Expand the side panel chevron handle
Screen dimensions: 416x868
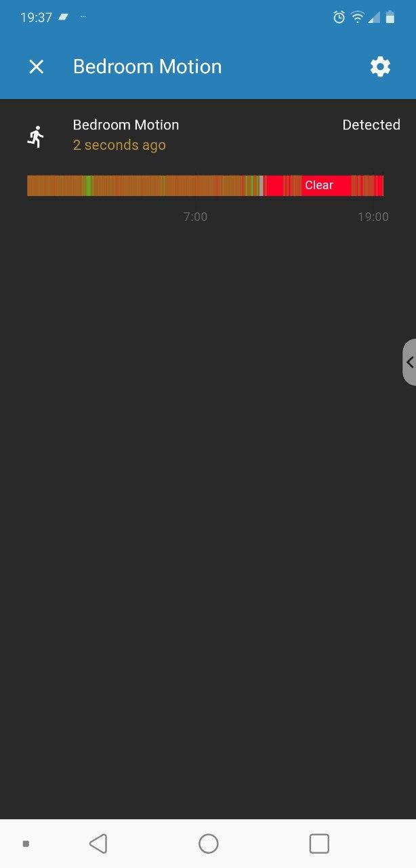409,362
